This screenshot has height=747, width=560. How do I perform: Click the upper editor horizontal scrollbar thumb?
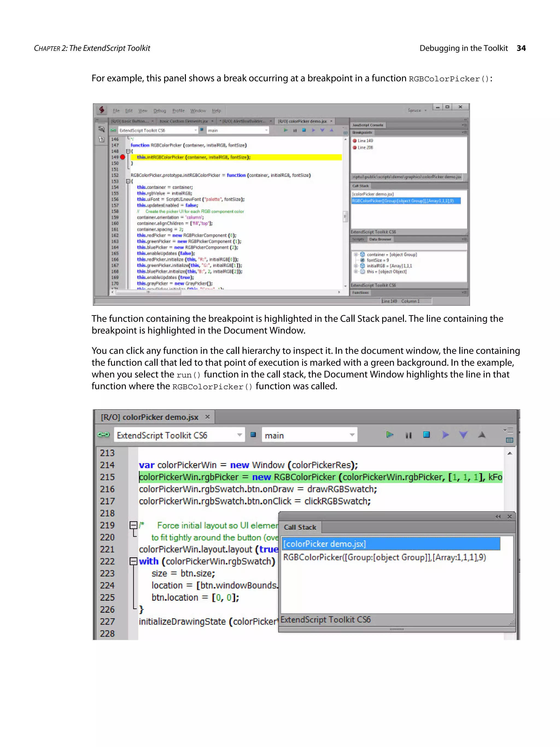148,292
